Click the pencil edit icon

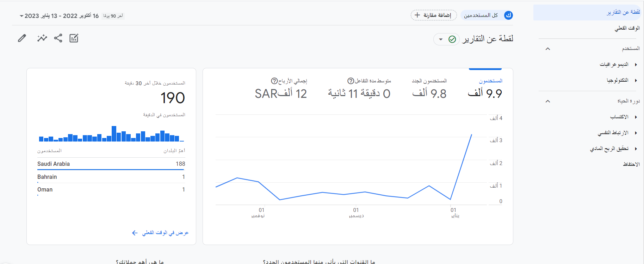pos(22,38)
